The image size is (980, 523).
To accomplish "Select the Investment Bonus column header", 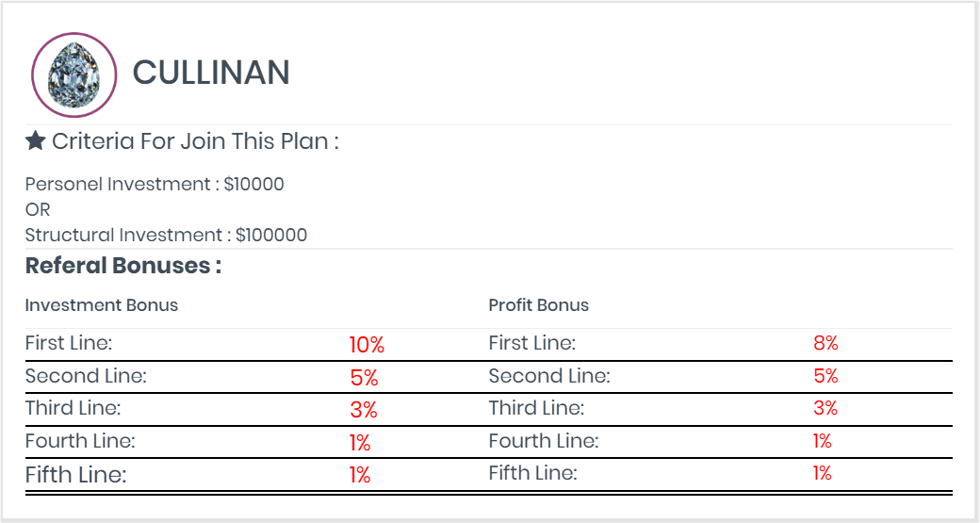I will pos(101,305).
